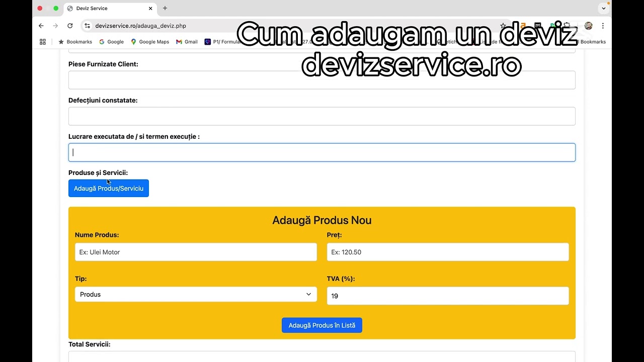Reload the current page
644x362 pixels.
tap(70, 26)
